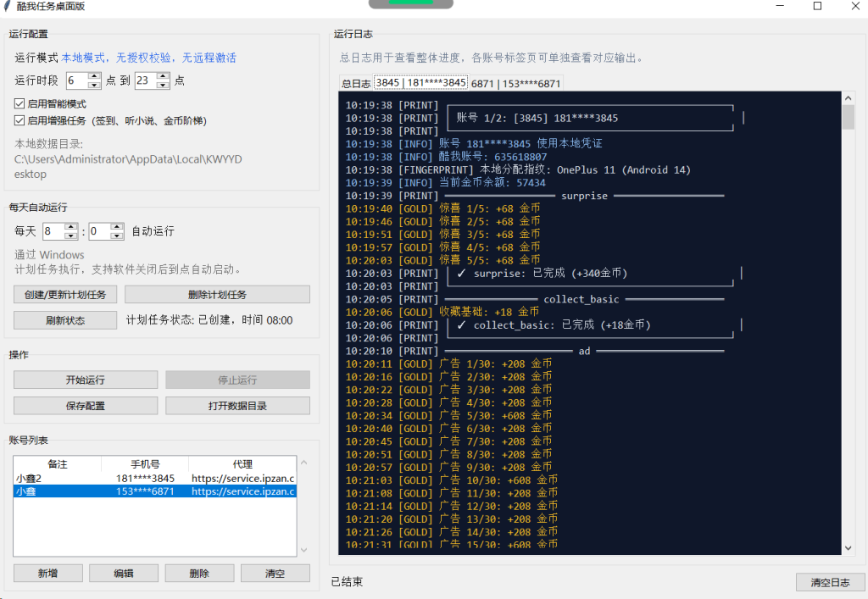
Task: Open the 6871 | 153****6871 log tab
Action: coord(515,83)
